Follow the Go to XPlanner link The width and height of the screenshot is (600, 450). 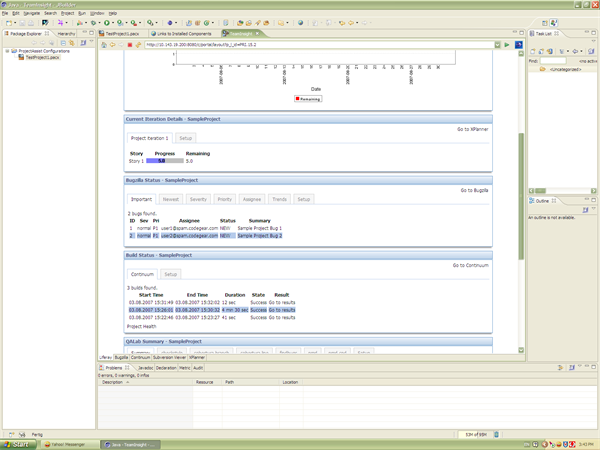tap(472, 129)
